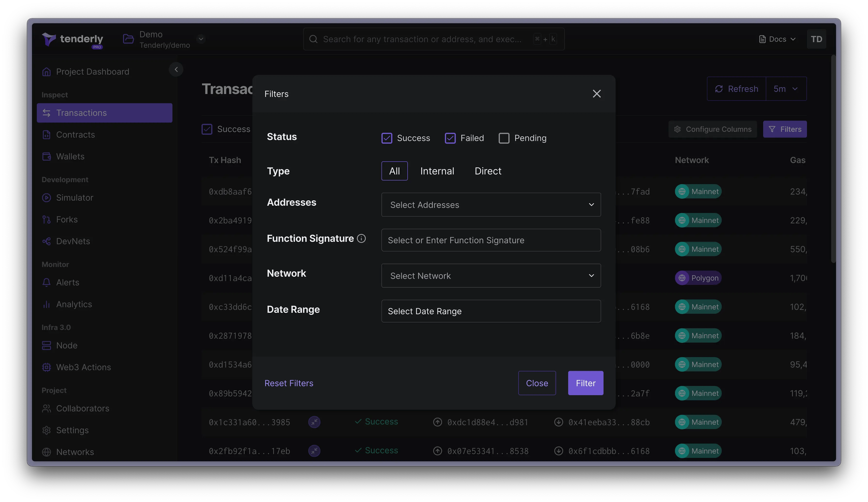Click the from address 0x07e53341...8538
Viewport: 868px width, 502px height.
click(488, 451)
